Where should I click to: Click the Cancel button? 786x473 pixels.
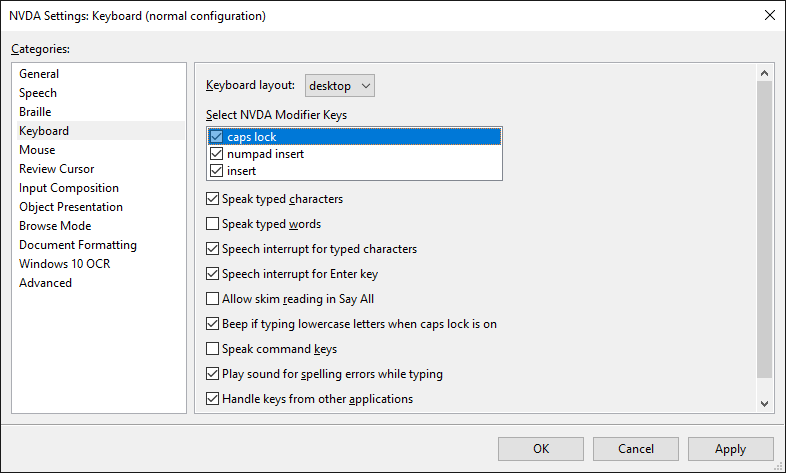tap(636, 448)
